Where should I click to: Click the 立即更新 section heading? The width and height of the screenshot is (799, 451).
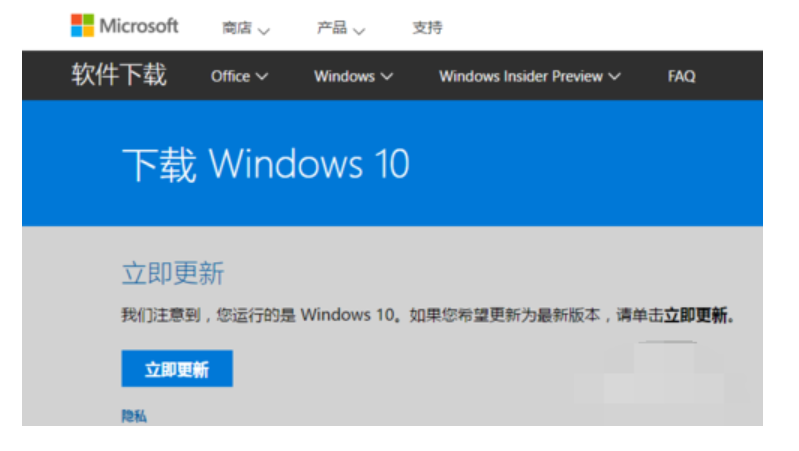pos(173,273)
